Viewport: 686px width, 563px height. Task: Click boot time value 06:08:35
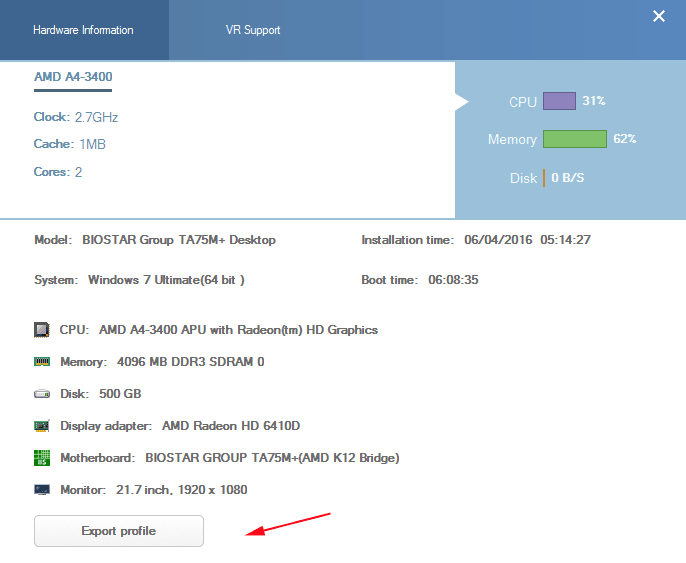453,280
